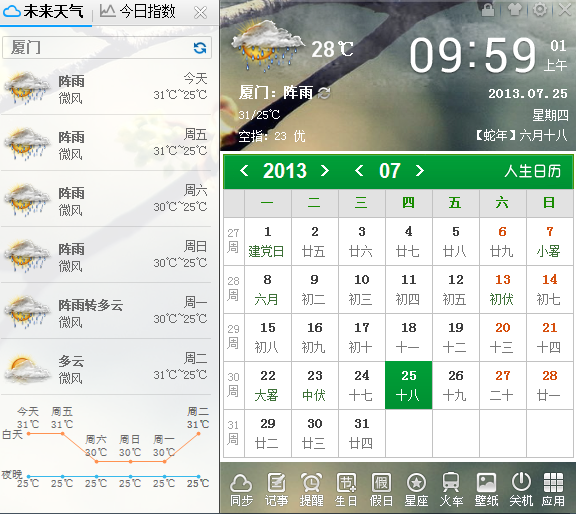Open the 星座 horoscope icon
The width and height of the screenshot is (576, 514).
[x=416, y=490]
